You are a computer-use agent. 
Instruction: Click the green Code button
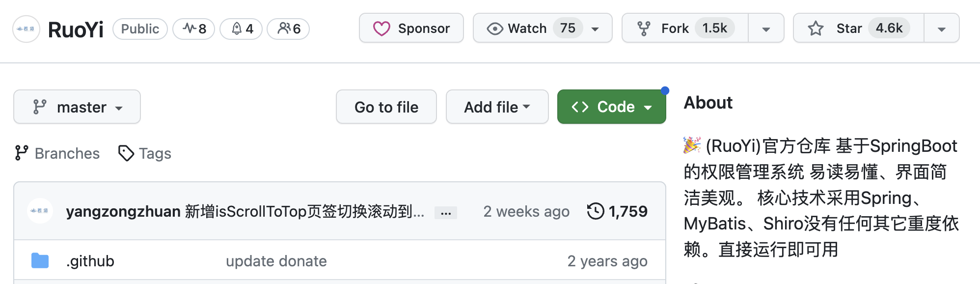611,107
